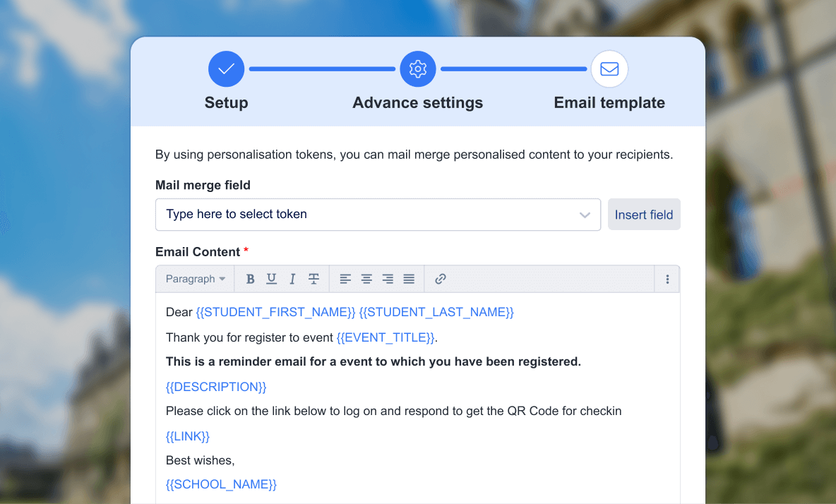Screen dimensions: 836x504
Task: Click the {{STUDENT_LAST_NAME}} token
Action: 436,312
